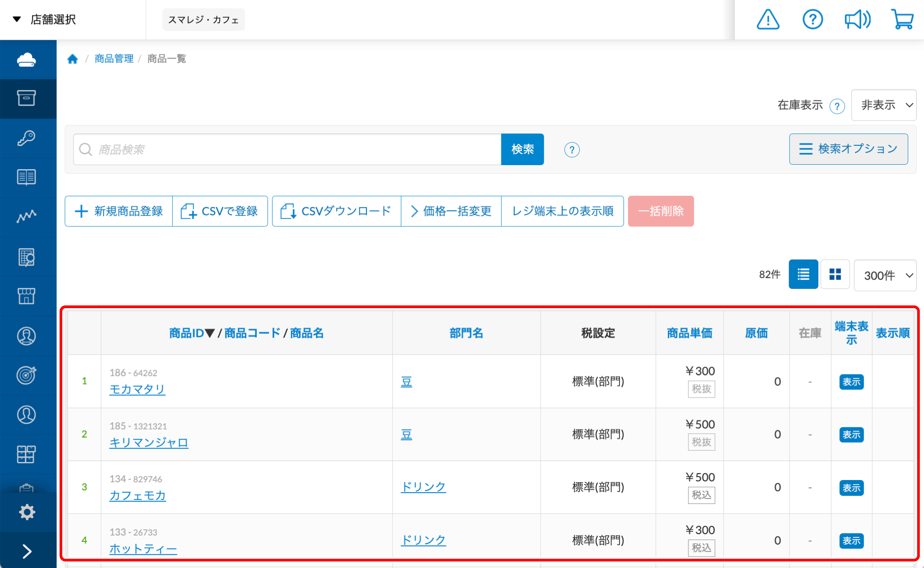Viewport: 924px width, 568px height.
Task: Click the 82件 result count
Action: point(770,274)
